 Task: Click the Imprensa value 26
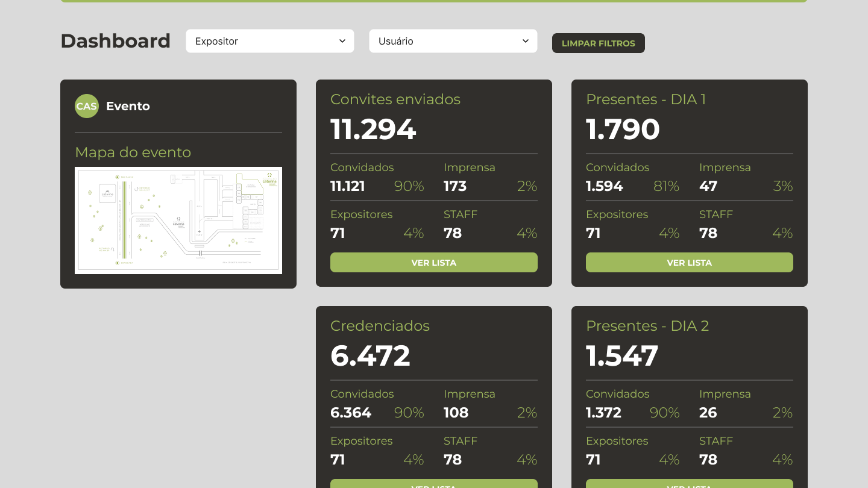point(708,413)
